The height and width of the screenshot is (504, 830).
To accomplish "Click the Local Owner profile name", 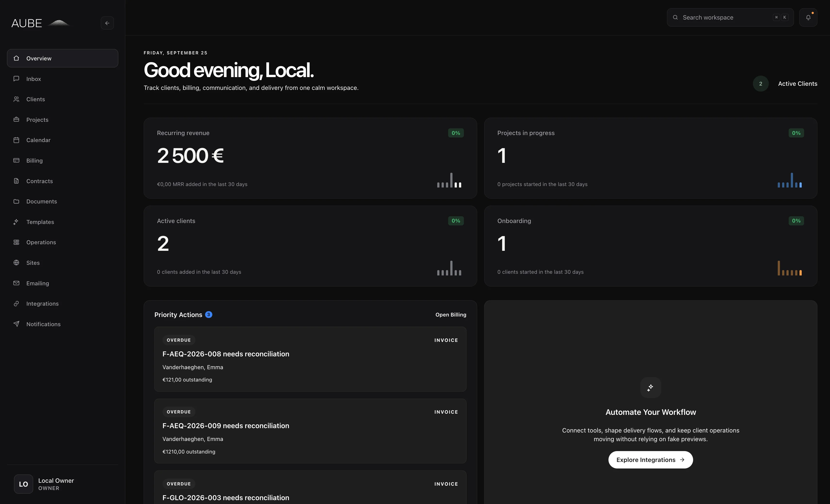I will [x=56, y=481].
